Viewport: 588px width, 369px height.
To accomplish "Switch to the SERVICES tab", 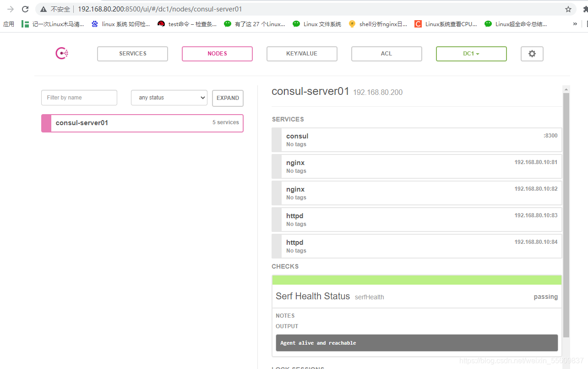I will [132, 54].
